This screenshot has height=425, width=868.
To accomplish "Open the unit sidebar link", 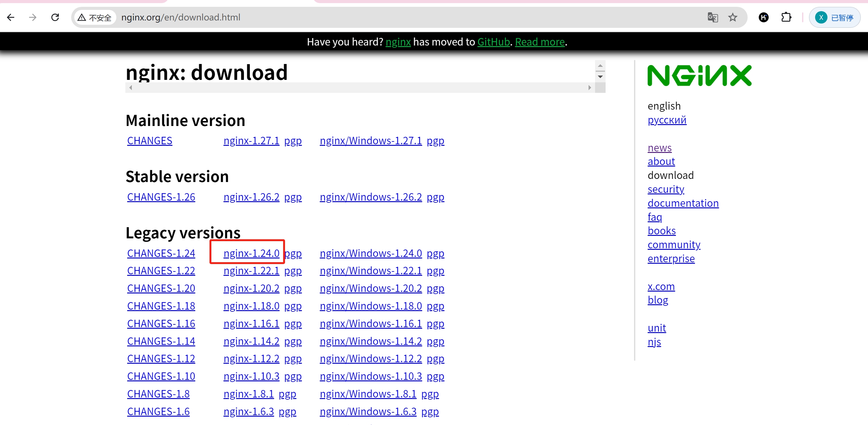I will (657, 327).
